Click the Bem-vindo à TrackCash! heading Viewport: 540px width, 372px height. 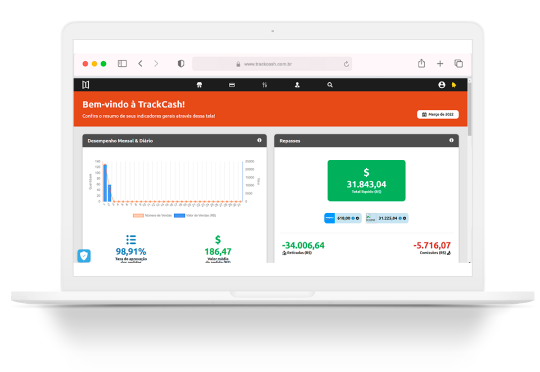(134, 104)
